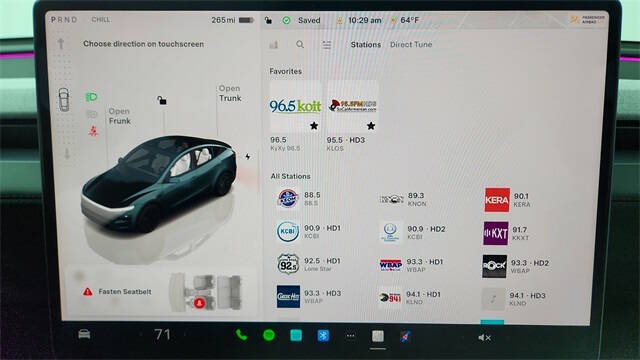
Task: Tune to 91.7 KKXT
Action: coord(507,233)
